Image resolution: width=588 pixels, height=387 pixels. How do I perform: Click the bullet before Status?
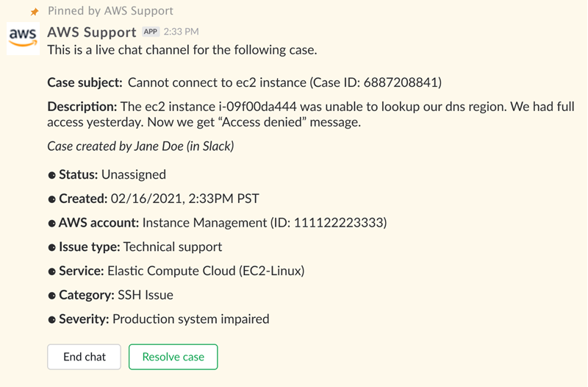click(x=52, y=175)
